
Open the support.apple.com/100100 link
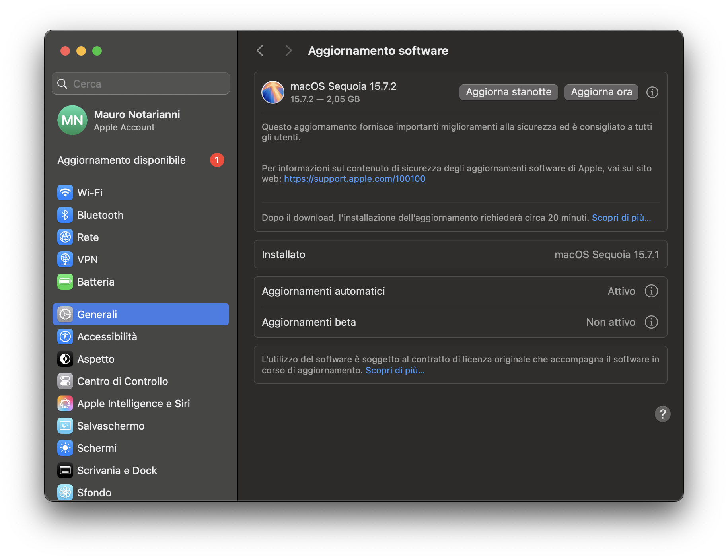[354, 179]
